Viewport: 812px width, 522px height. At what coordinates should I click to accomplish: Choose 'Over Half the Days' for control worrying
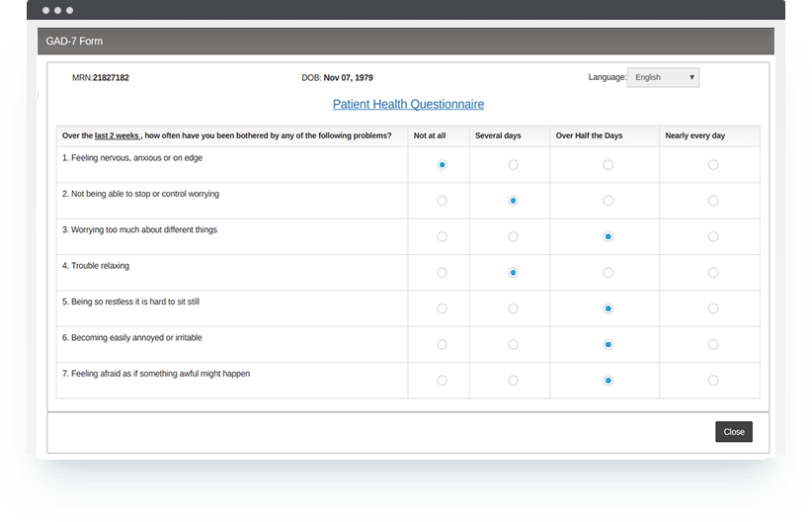click(x=608, y=201)
